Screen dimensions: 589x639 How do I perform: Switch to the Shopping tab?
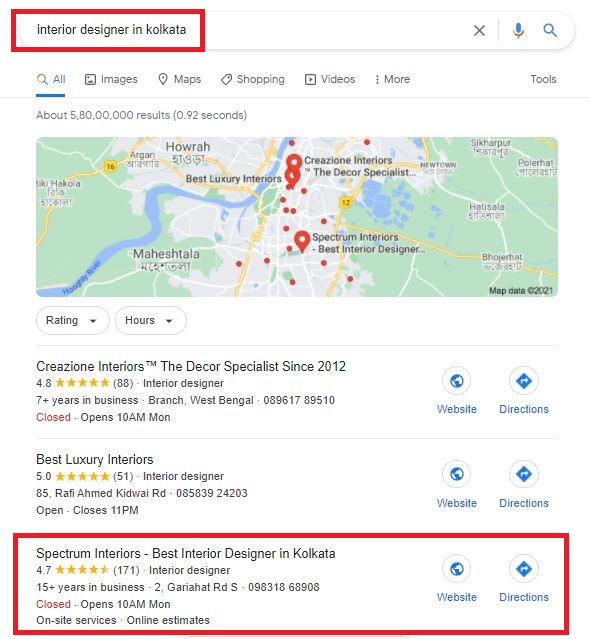[x=253, y=79]
